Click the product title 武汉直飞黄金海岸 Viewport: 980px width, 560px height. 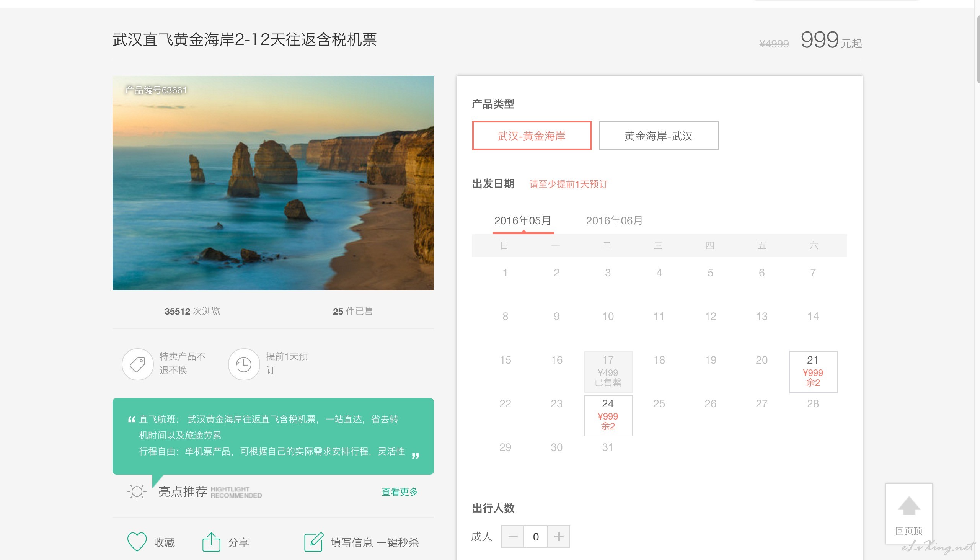click(x=245, y=39)
